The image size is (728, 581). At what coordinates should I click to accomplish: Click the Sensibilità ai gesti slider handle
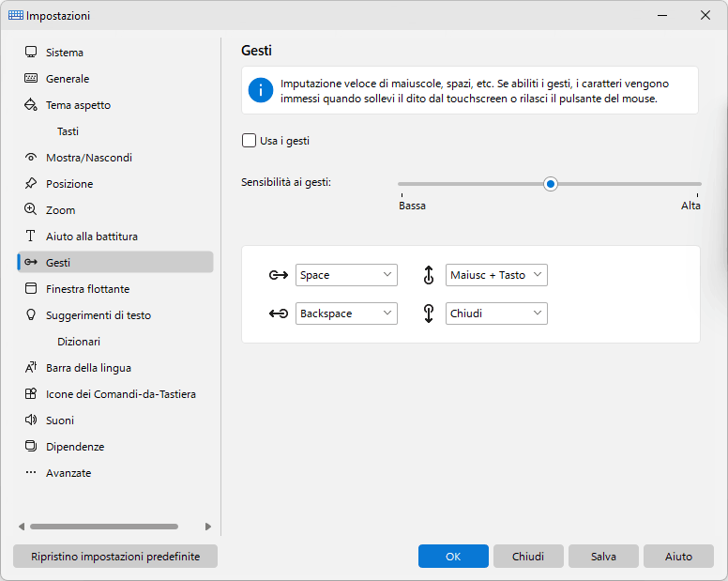(x=550, y=184)
